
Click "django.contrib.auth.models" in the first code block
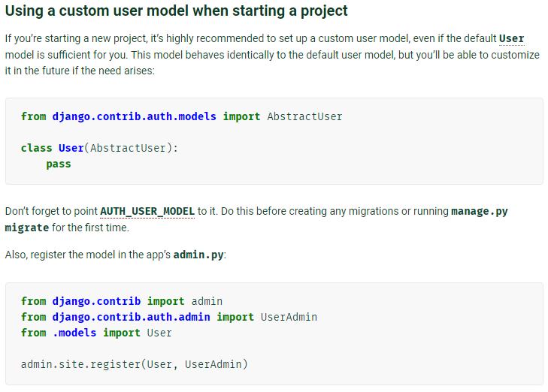[135, 116]
